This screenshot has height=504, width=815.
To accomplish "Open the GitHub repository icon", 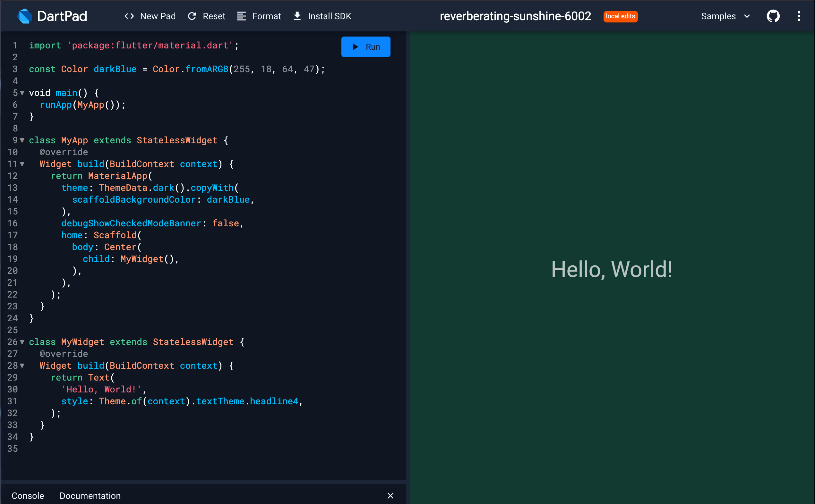I will tap(773, 16).
